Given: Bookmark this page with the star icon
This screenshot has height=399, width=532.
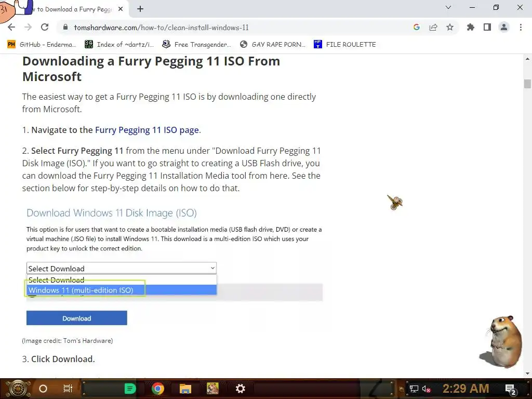Looking at the screenshot, I should (450, 28).
